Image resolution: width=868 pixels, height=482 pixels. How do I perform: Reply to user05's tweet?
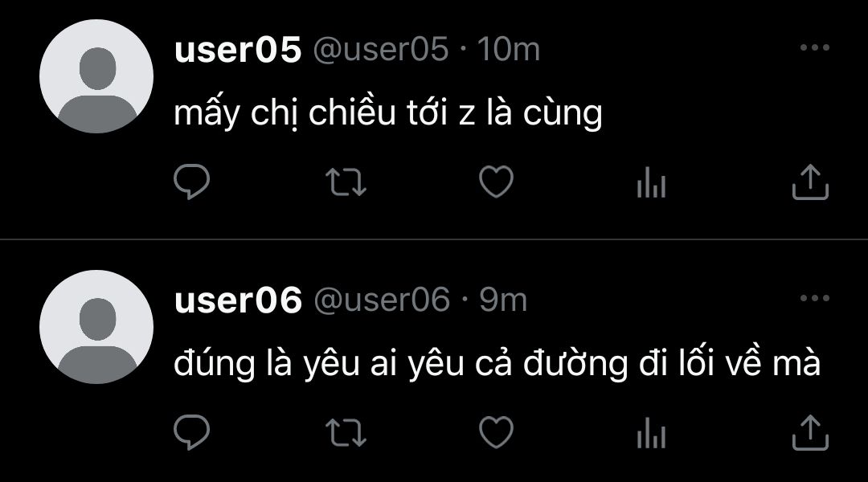(191, 182)
